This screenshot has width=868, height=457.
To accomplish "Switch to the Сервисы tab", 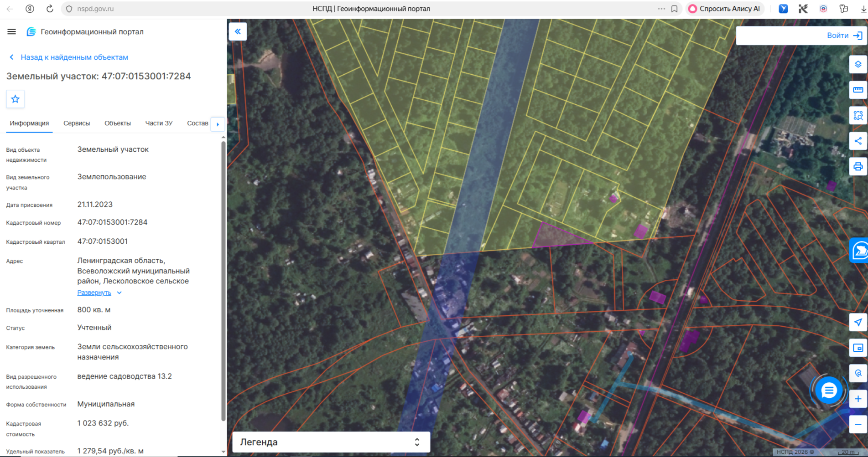I will click(x=77, y=123).
